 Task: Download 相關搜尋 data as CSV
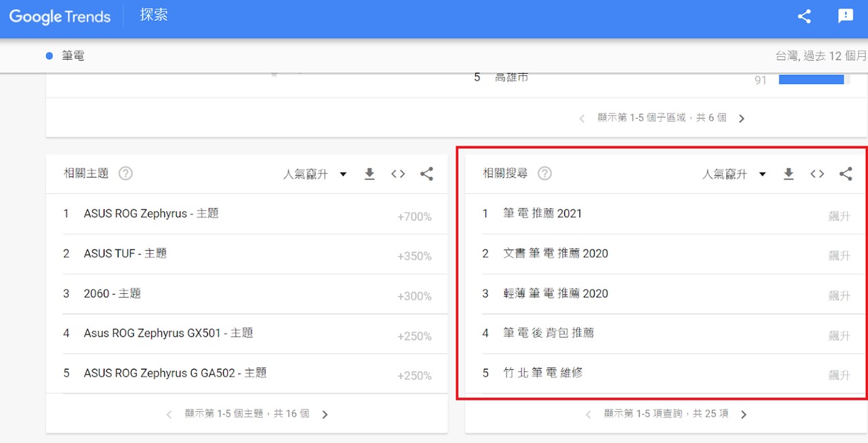pyautogui.click(x=789, y=174)
